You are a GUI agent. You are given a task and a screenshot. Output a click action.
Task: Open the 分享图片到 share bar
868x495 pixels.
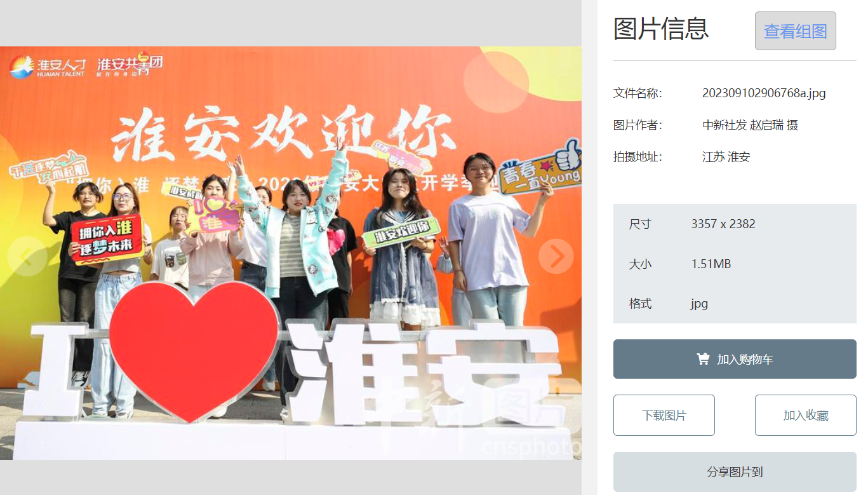pos(735,472)
